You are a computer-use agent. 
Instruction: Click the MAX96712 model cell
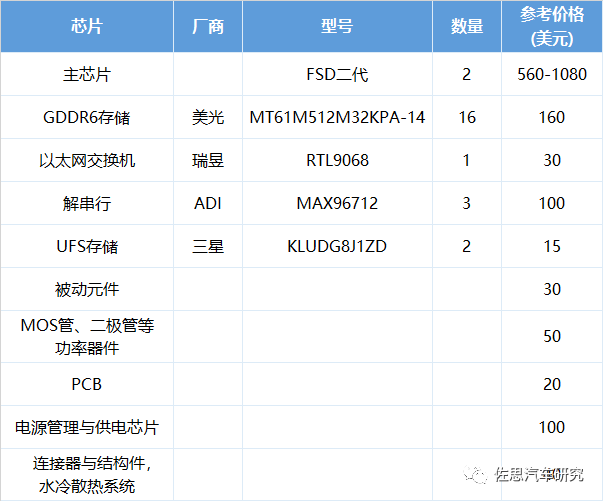click(337, 203)
